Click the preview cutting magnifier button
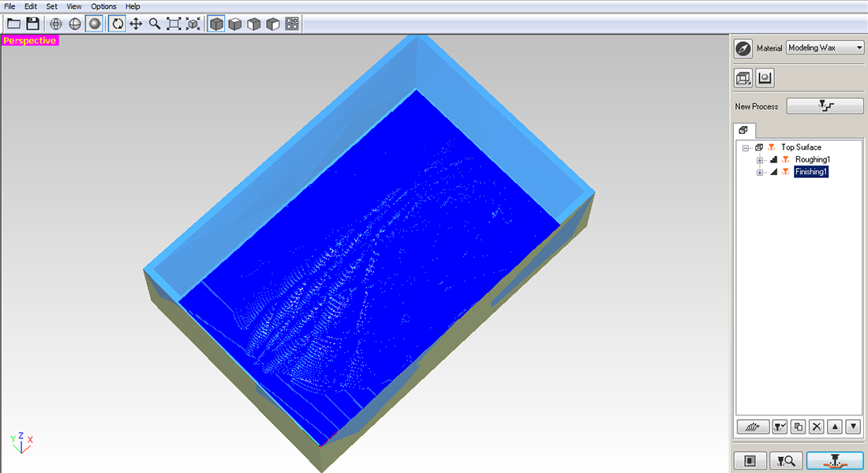This screenshot has width=868, height=473. 786,460
